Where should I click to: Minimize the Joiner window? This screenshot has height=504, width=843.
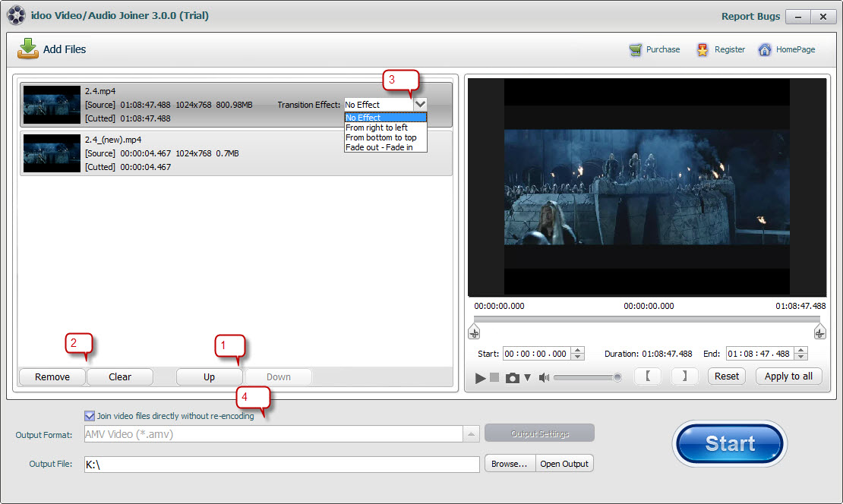(x=798, y=17)
